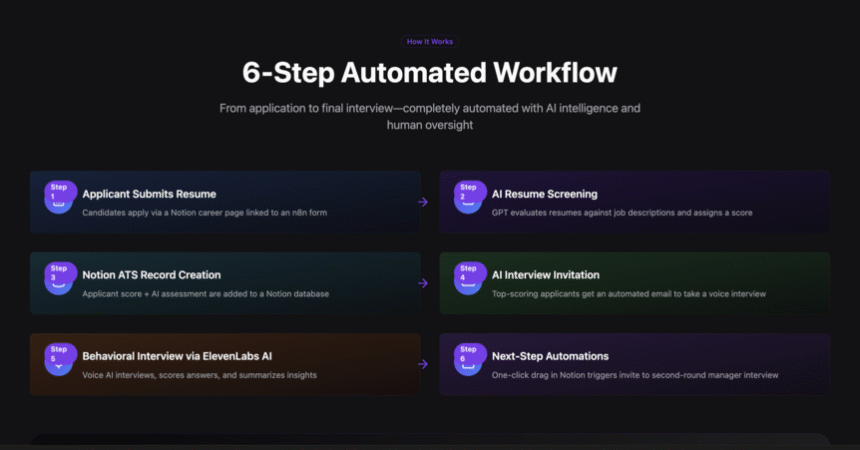Click the 6-Step Automated Workflow title
Screen dimensions: 860x450
[x=429, y=72]
